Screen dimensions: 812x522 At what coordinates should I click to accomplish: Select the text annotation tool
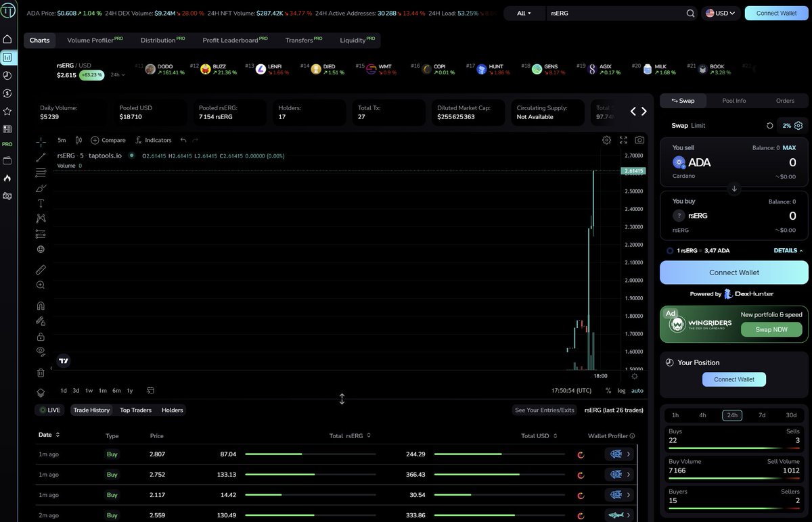[x=41, y=204]
